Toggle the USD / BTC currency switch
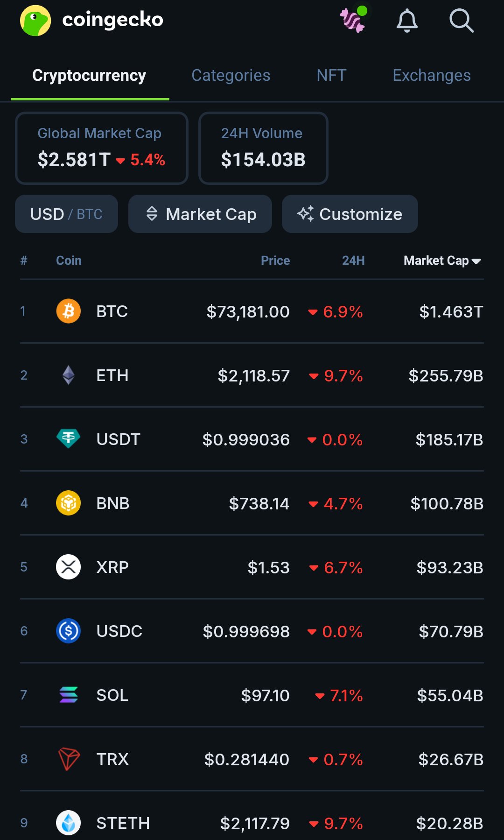 [66, 214]
